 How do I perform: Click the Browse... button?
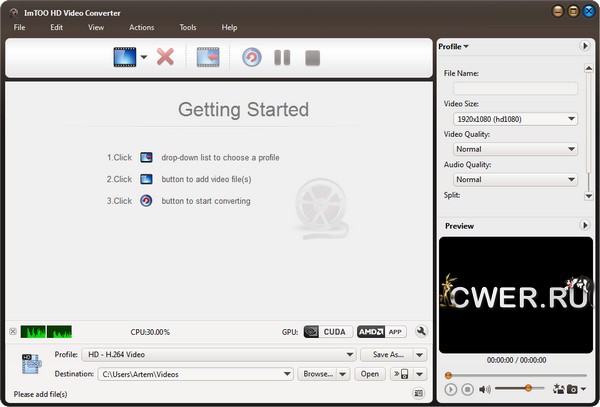pyautogui.click(x=317, y=374)
